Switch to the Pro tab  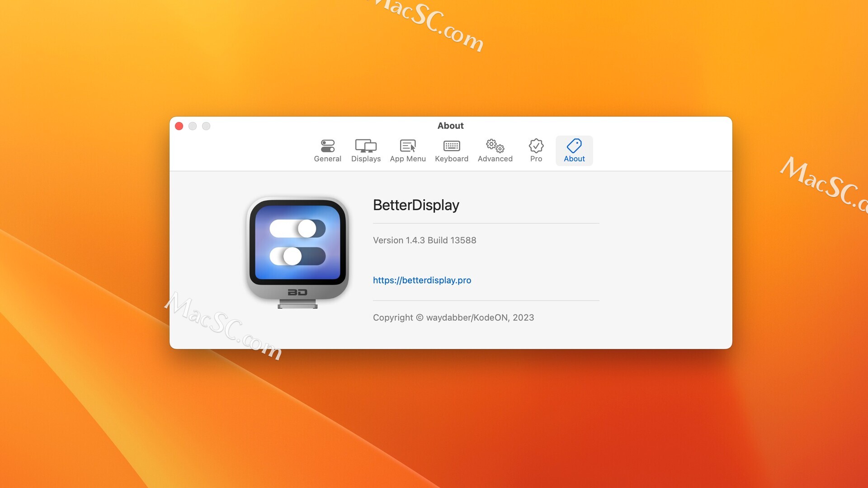pyautogui.click(x=536, y=159)
